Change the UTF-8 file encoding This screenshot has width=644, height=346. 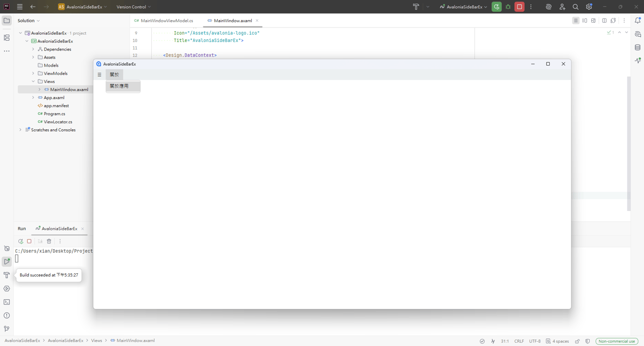click(x=535, y=341)
